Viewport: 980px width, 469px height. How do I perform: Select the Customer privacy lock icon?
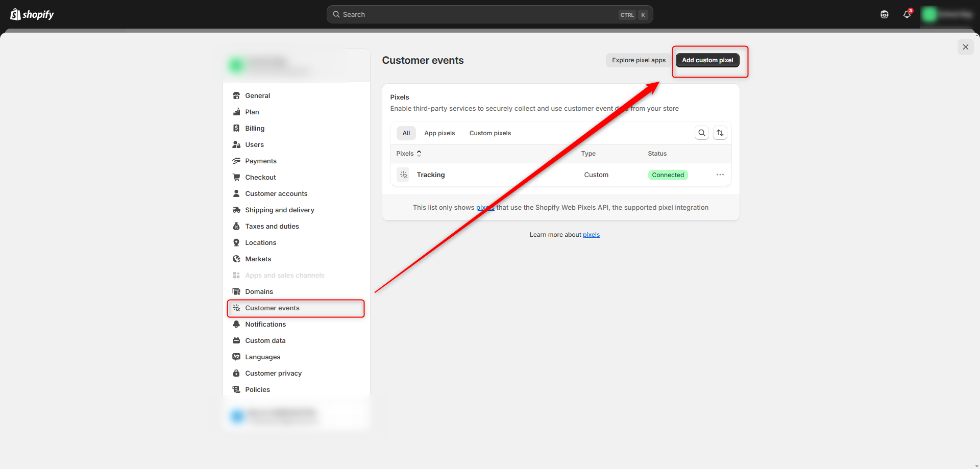[236, 373]
